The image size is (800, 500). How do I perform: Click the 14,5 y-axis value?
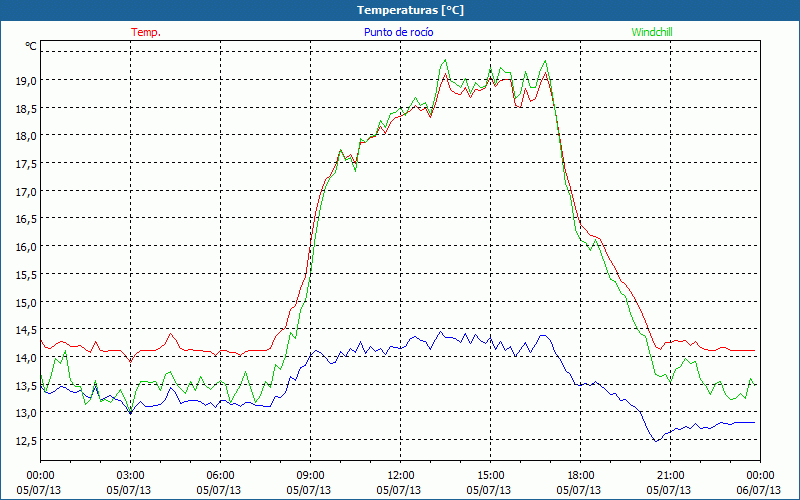click(x=27, y=330)
